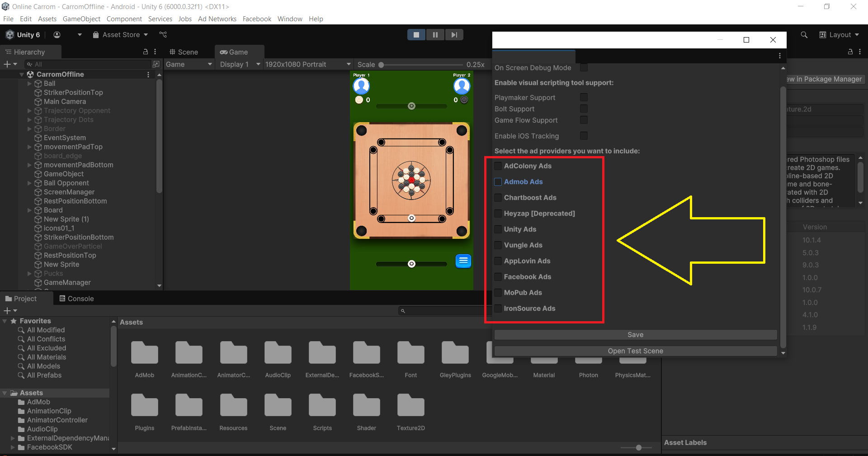The image size is (868, 456).
Task: Pause the game with the Pause button
Action: pyautogui.click(x=435, y=35)
